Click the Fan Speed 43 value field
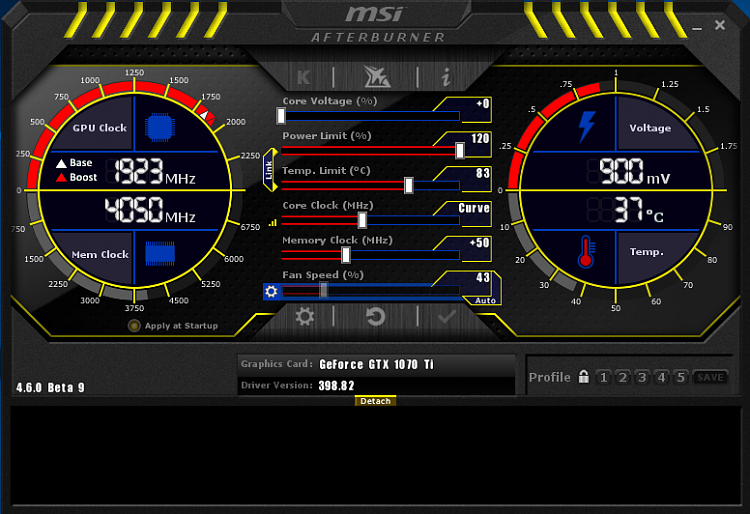The width and height of the screenshot is (750, 514). (471, 283)
